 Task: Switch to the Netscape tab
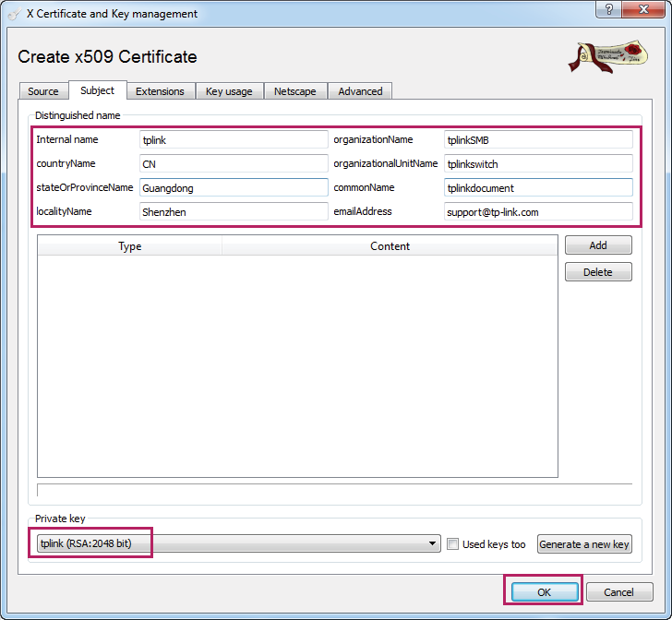294,91
